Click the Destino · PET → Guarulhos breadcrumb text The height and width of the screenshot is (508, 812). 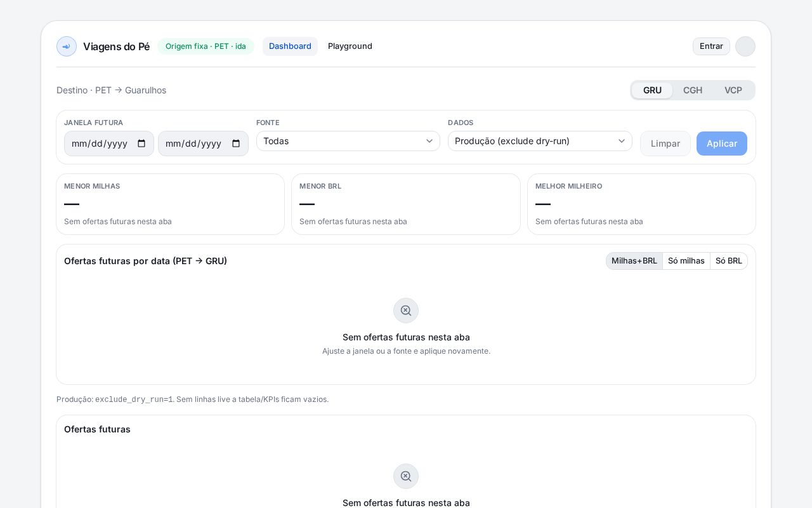click(x=111, y=90)
